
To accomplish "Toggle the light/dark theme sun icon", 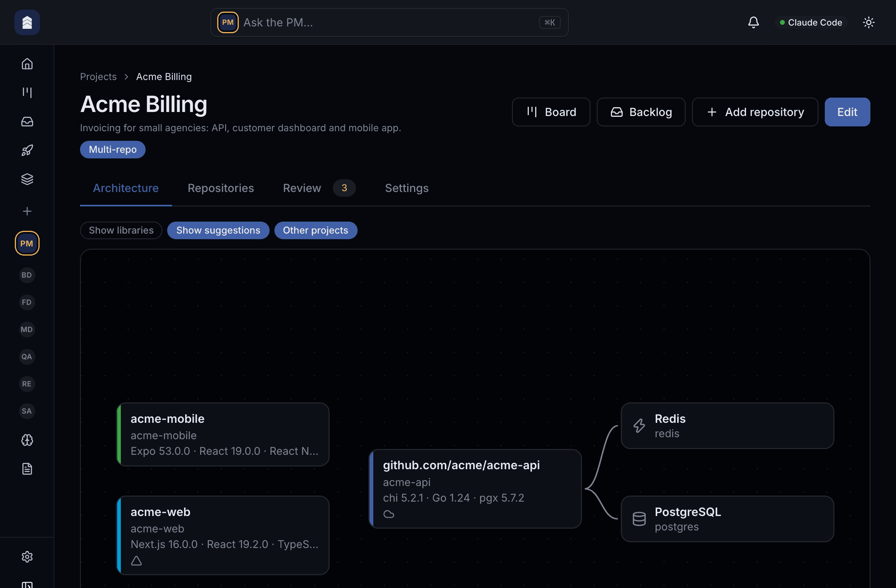I will [869, 22].
